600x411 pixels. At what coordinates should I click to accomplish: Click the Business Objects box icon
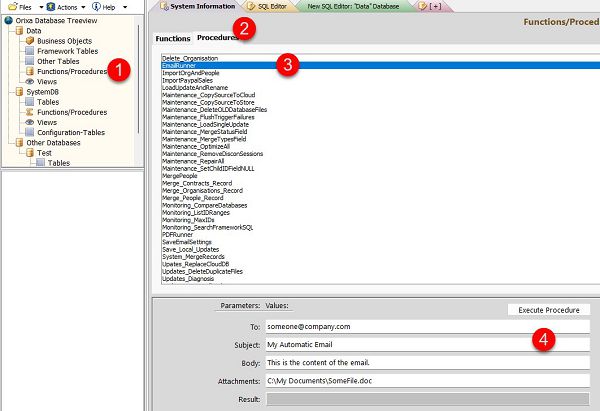pos(30,41)
